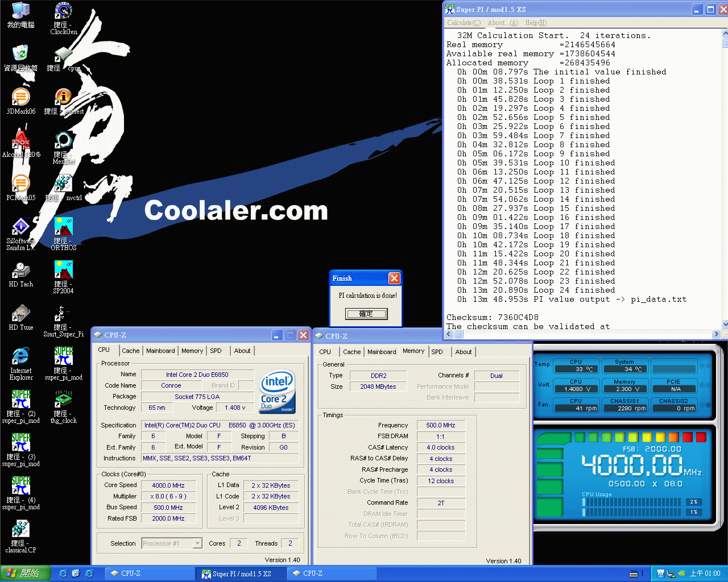Viewport: 728px width, 582px height.
Task: Open CPU tab in right CPU-Z window
Action: tap(325, 352)
